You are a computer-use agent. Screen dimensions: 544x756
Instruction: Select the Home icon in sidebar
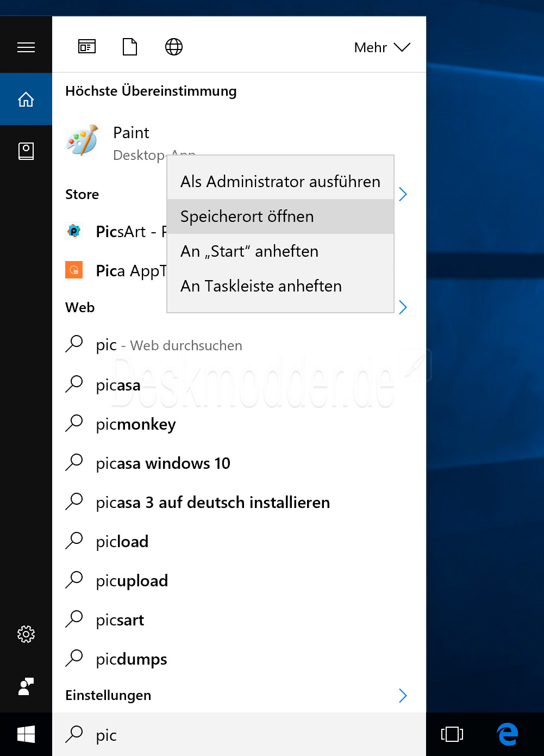tap(26, 100)
